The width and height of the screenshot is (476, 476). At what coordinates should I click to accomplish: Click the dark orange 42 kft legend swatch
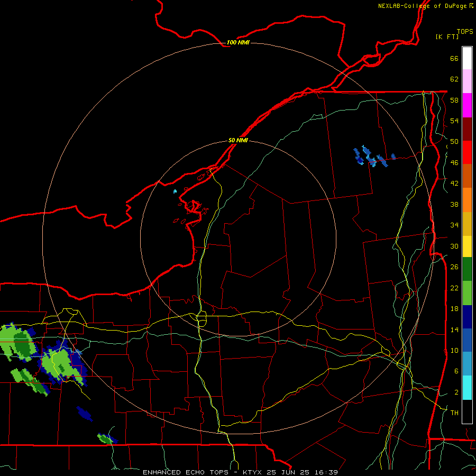point(467,176)
